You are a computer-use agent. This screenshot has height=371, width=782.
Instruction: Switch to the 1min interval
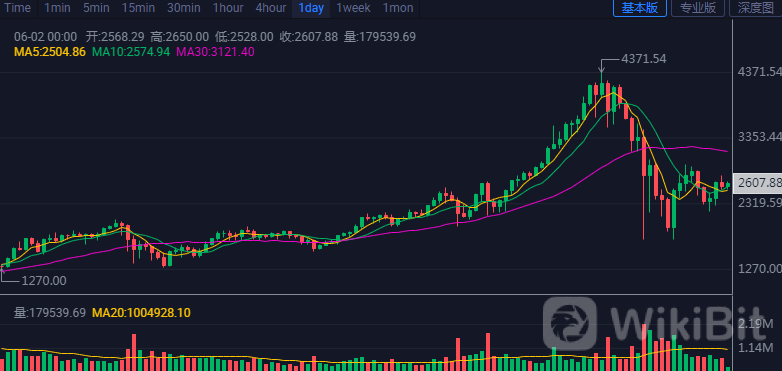click(57, 8)
